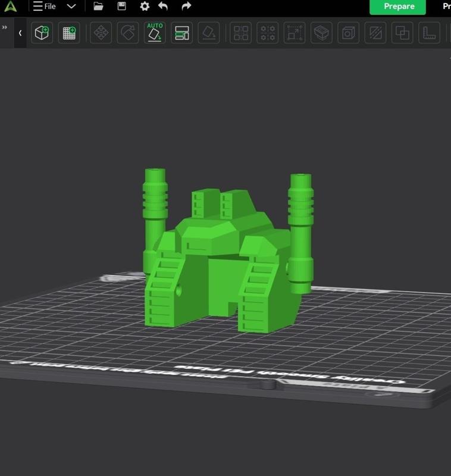Image resolution: width=451 pixels, height=476 pixels.
Task: Select the Move tool with four arrows
Action: [101, 33]
